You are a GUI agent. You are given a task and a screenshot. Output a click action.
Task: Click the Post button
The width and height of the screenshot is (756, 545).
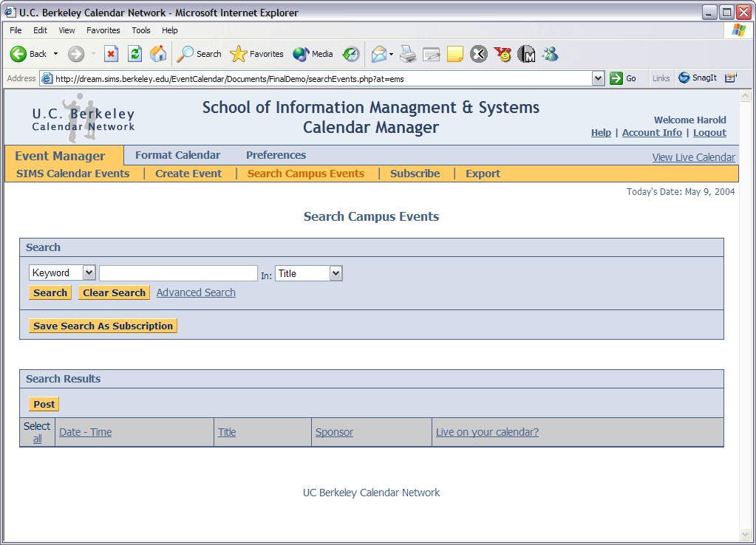click(44, 404)
